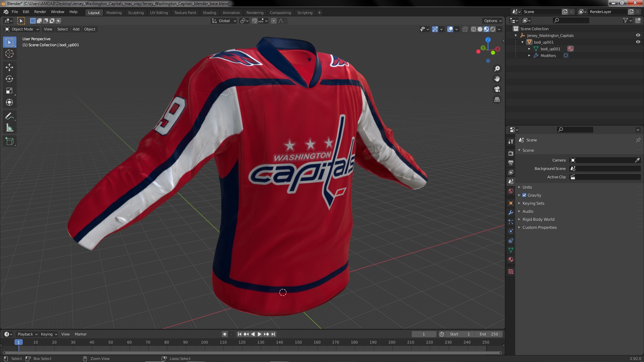The image size is (644, 362).
Task: Activate the Transform tool
Action: click(9, 103)
